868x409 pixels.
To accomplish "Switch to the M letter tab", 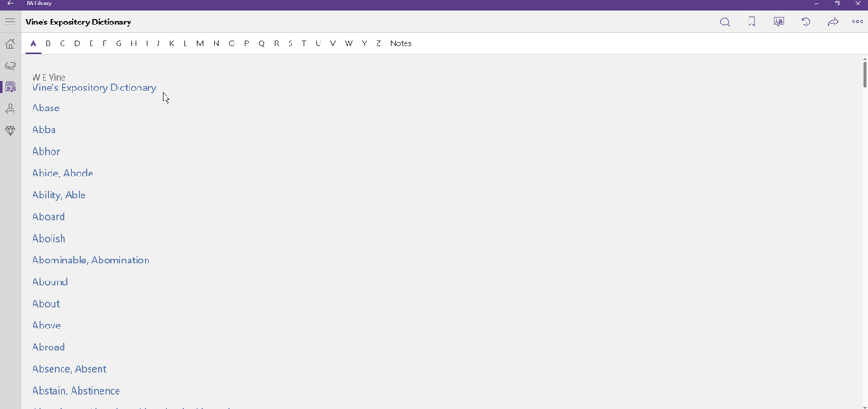I will [200, 43].
